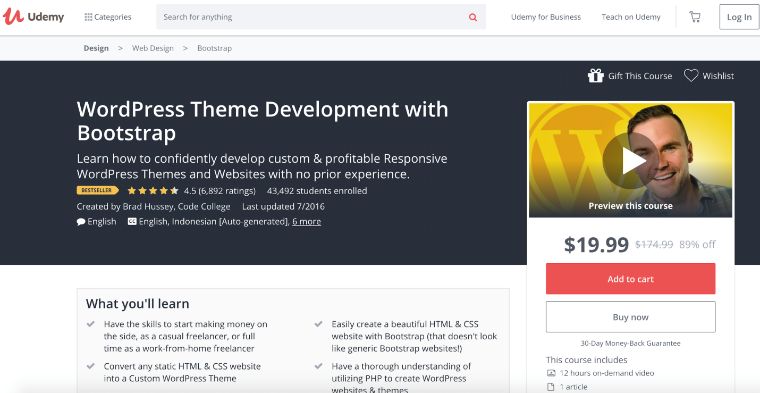Click 89% off discount text
This screenshot has width=760, height=393.
[x=697, y=245]
